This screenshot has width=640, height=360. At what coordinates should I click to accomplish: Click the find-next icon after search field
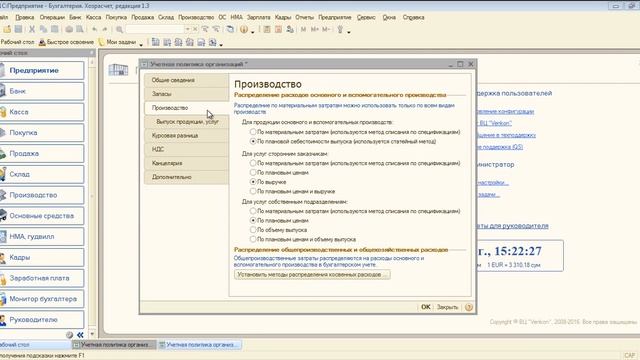click(205, 29)
